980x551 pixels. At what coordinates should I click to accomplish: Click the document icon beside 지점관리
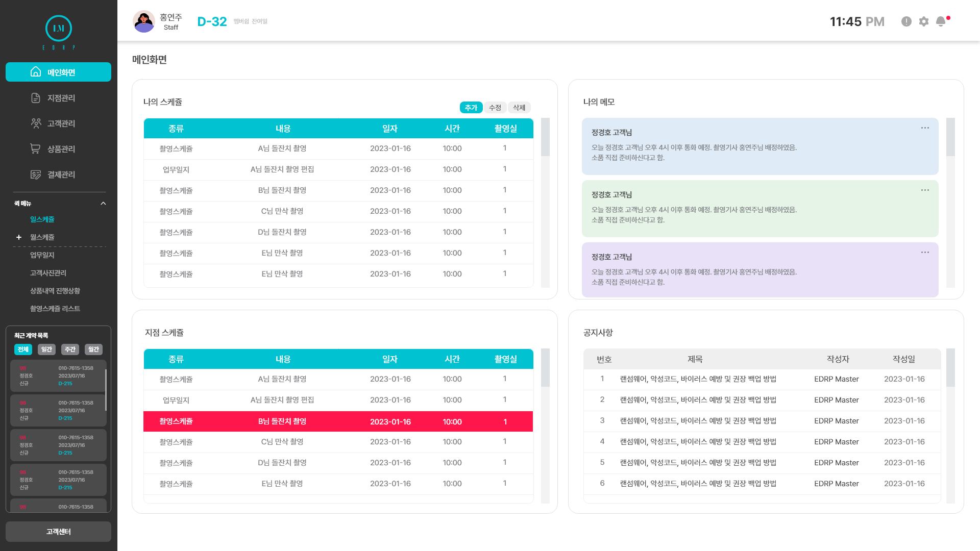pos(36,98)
